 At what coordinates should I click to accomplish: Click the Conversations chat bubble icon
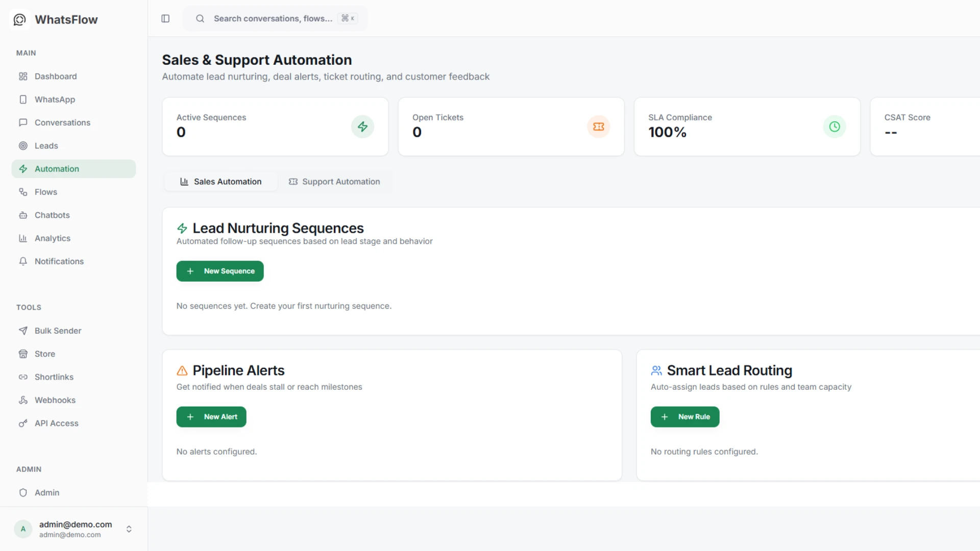coord(23,122)
